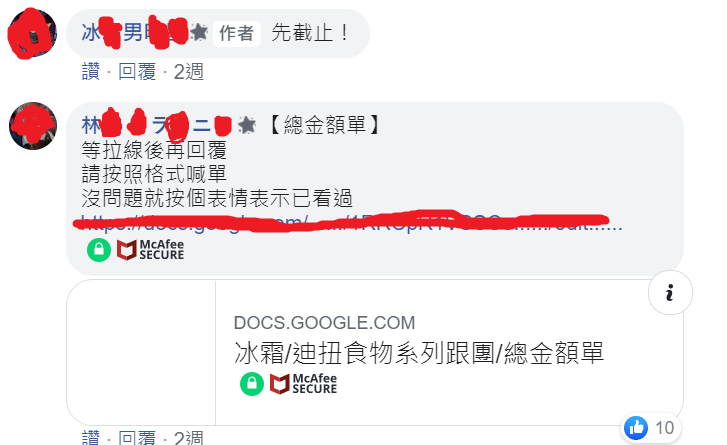The width and height of the screenshot is (727, 445).
Task: Click the star badge beside first commenter name
Action: 199,32
